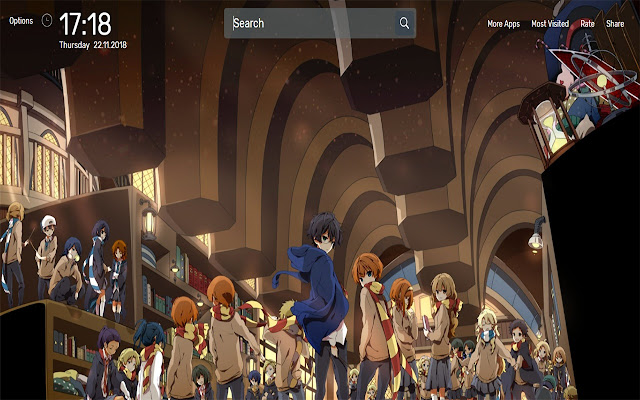Click the 17:18 time display
Image resolution: width=640 pixels, height=400 pixels.
tap(85, 24)
